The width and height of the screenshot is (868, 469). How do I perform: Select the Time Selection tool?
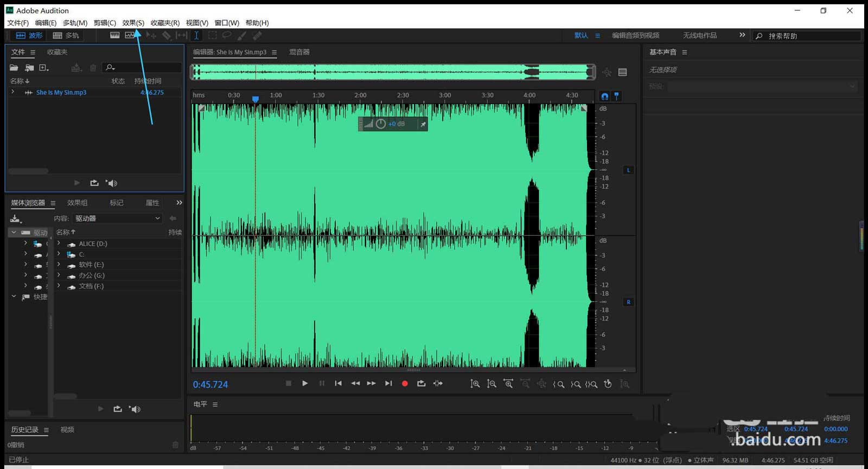pyautogui.click(x=196, y=35)
